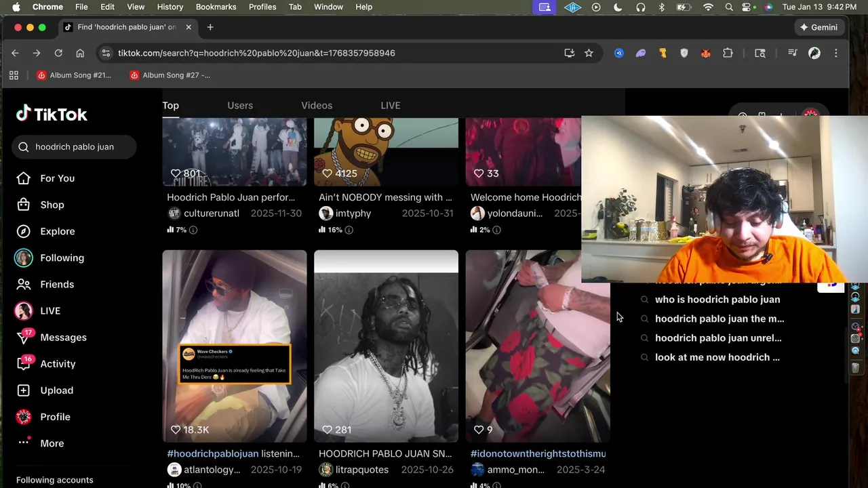Image resolution: width=868 pixels, height=488 pixels.
Task: Open the Activity icon with badge 16
Action: pyautogui.click(x=24, y=363)
